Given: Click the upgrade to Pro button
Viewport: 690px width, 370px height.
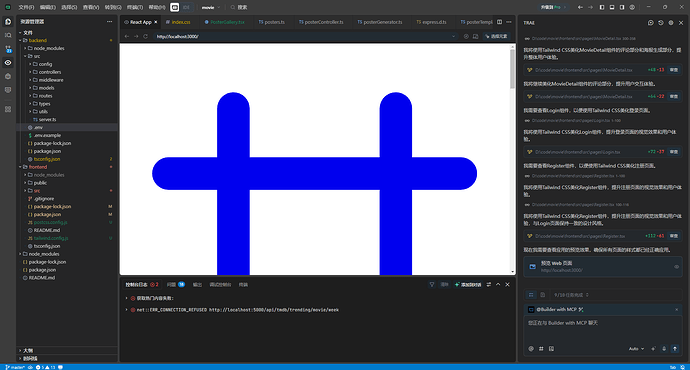Looking at the screenshot, I should 553,7.
